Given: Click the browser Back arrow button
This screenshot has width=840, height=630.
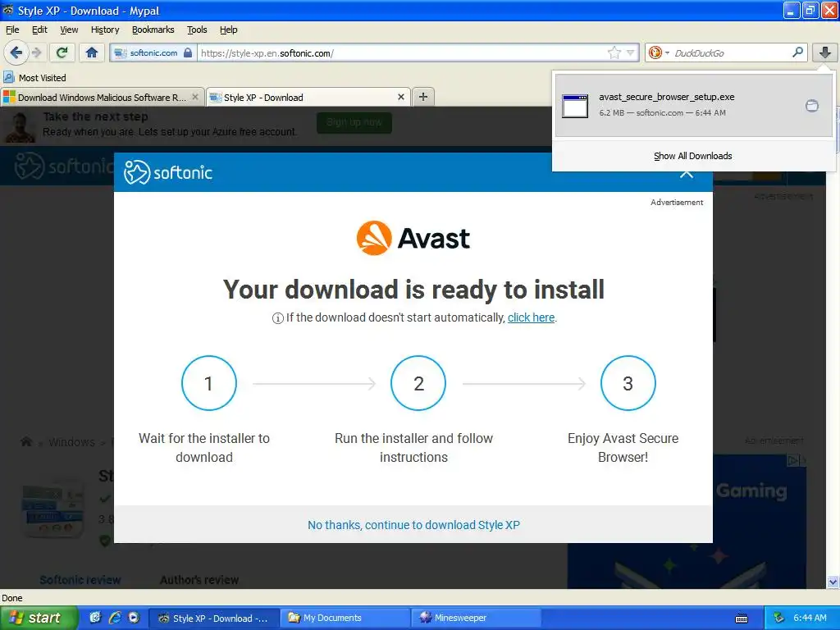Looking at the screenshot, I should click(16, 52).
